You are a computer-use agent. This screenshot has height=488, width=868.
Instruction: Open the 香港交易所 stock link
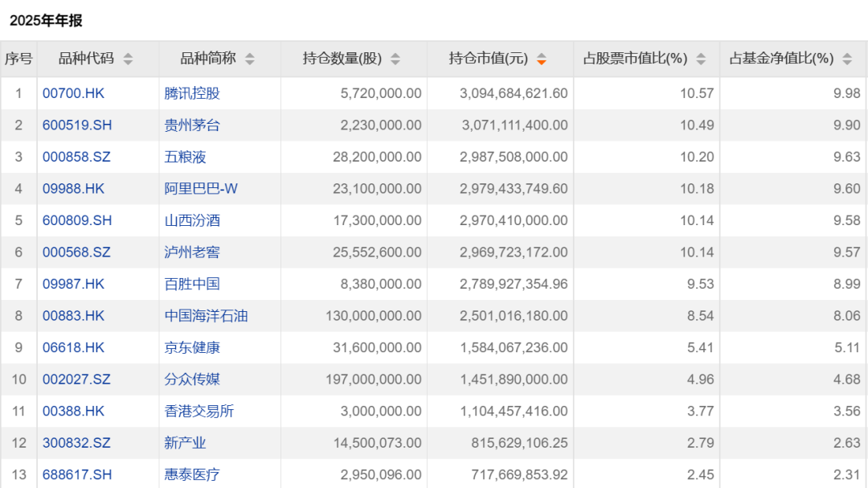click(199, 411)
